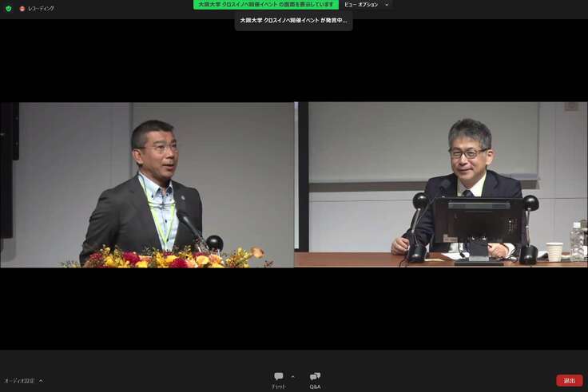Leave the webinar with the red 退出 button
Screen dimensions: 588x392
coord(569,381)
